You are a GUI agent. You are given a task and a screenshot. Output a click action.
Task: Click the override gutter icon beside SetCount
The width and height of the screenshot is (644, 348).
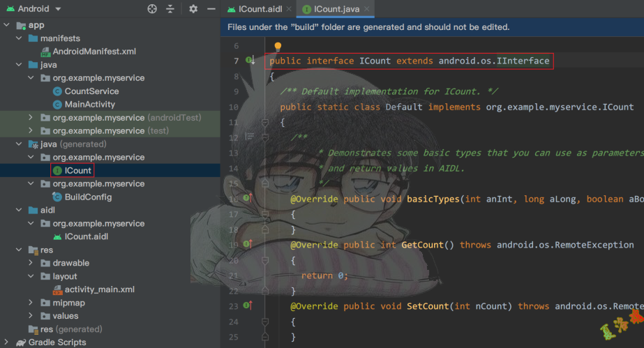[x=247, y=305]
